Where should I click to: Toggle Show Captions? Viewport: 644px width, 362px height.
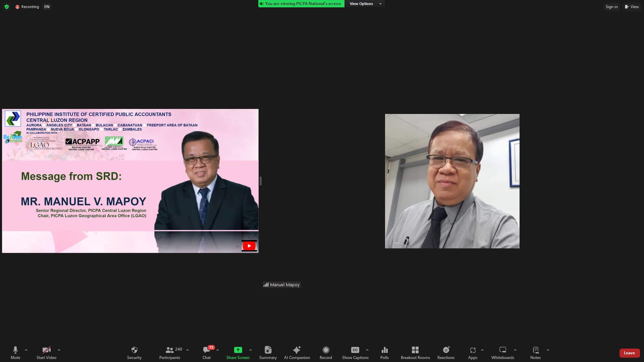pos(355,353)
